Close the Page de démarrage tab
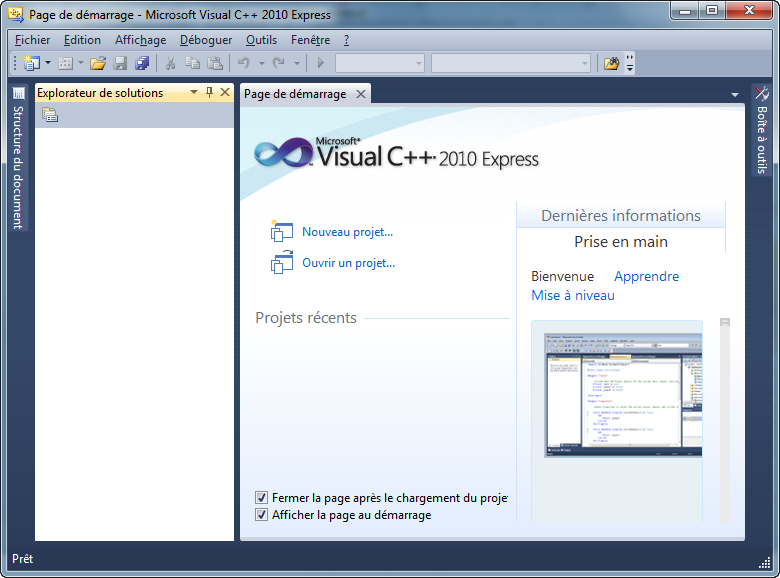 (361, 94)
